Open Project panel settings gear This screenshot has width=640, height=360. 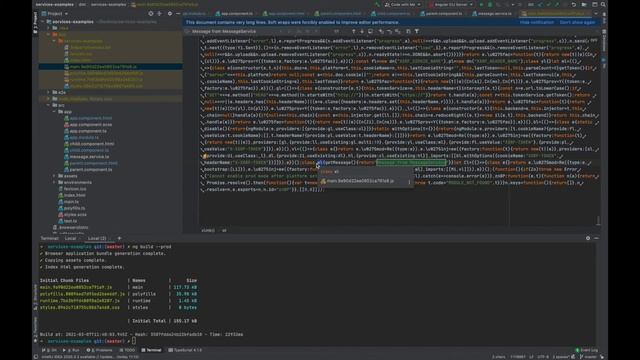click(170, 13)
